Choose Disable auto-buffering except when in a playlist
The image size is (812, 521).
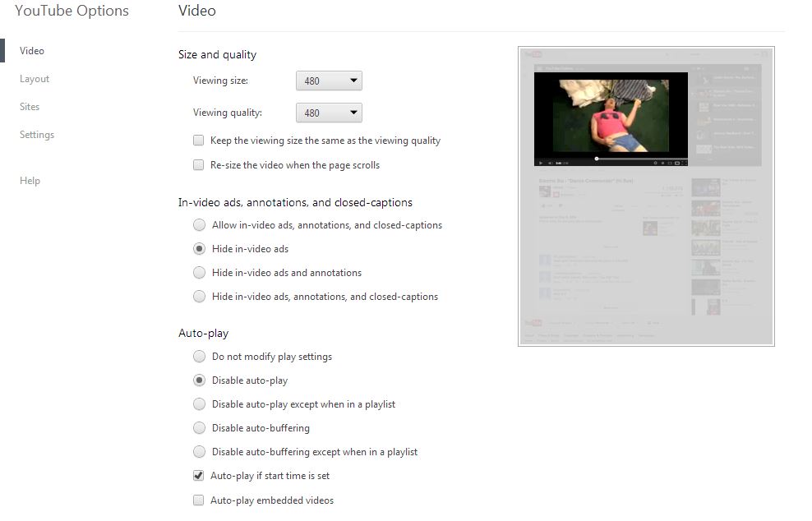click(200, 452)
